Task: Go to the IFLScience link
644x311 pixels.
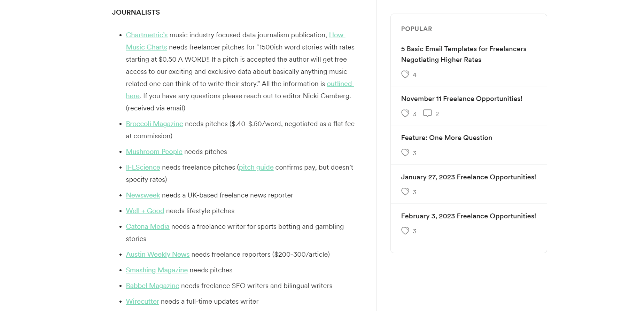Action: [143, 168]
